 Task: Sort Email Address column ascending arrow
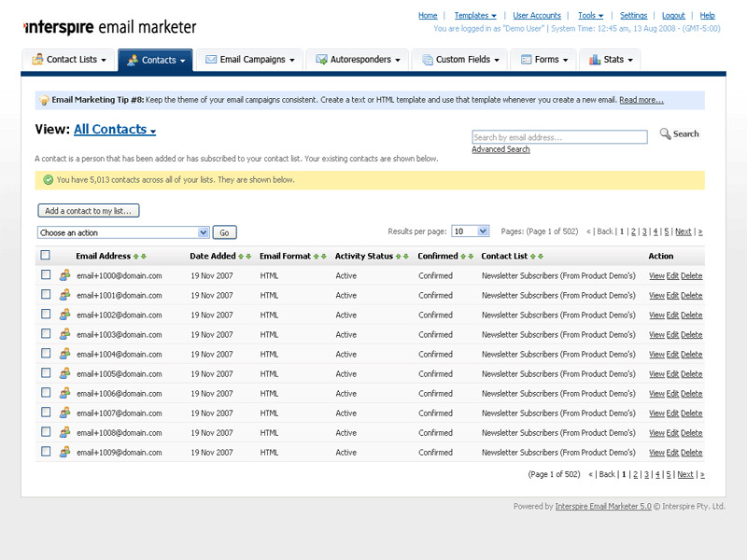[x=136, y=257]
